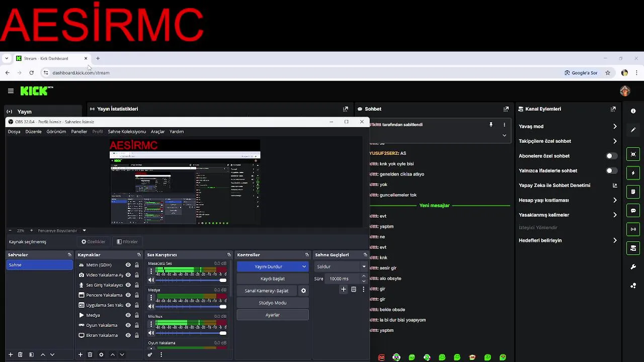Viewport: 644px width, 362px height.
Task: Toggle Abonelere özel sohbet switch
Action: 611,156
